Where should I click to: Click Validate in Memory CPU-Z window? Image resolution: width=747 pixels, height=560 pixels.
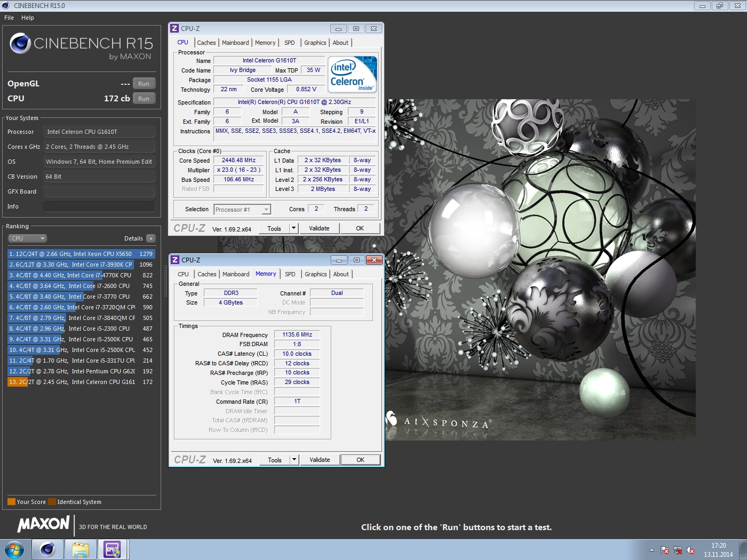tap(320, 460)
